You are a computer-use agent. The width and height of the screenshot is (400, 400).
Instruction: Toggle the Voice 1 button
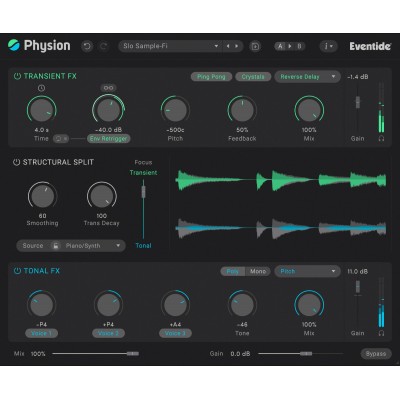point(41,333)
